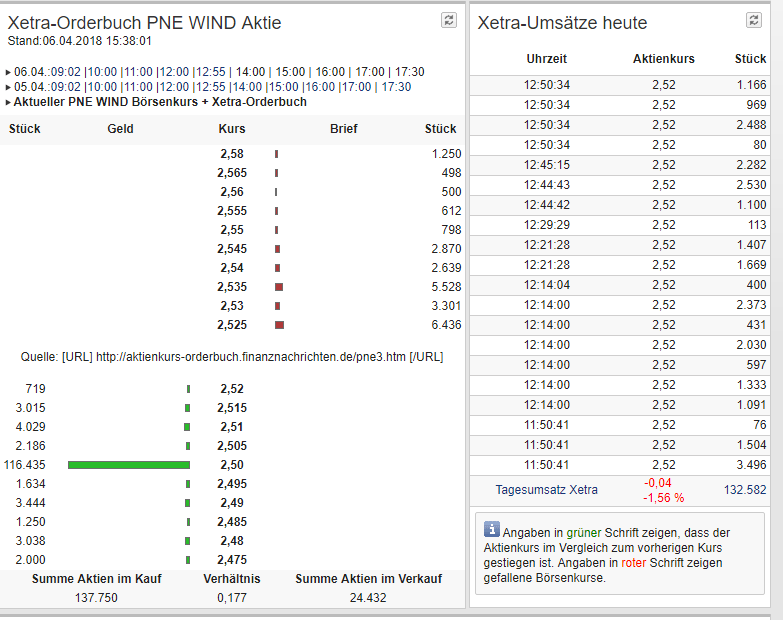783x620 pixels.
Task: Click the Summe Aktien im Verkauf value 24.432
Action: [x=368, y=598]
